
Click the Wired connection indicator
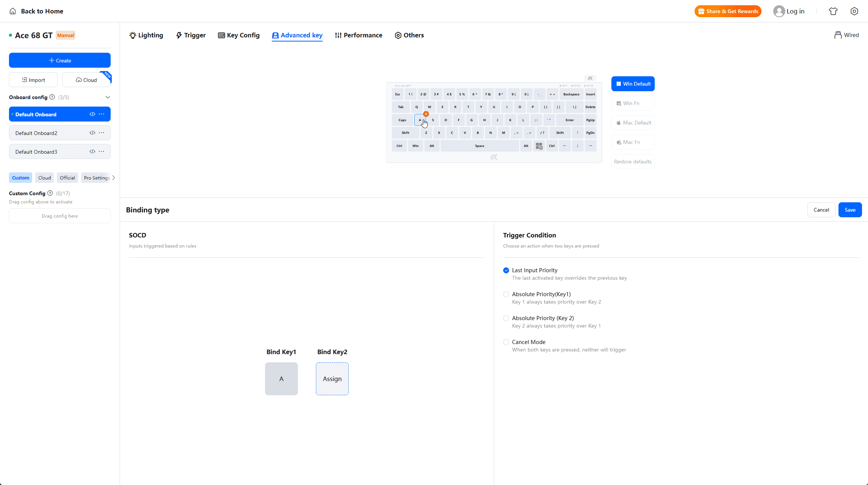[846, 35]
